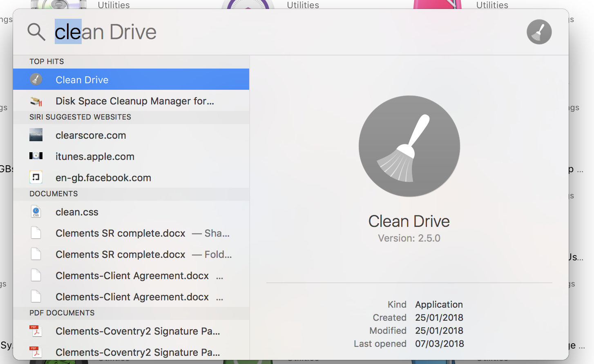Viewport: 594px width, 364px height.
Task: Select the second Clements-Client Agreement.docx entry
Action: point(132,297)
